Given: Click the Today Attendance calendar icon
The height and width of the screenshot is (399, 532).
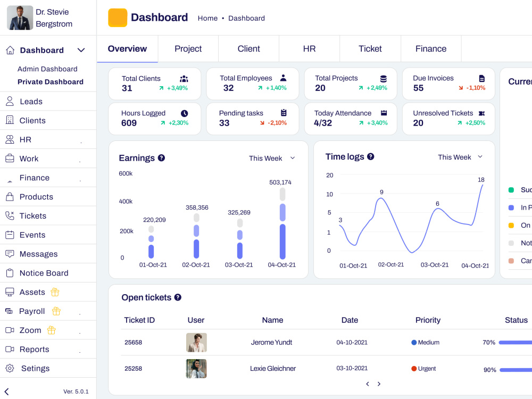Looking at the screenshot, I should coord(384,113).
